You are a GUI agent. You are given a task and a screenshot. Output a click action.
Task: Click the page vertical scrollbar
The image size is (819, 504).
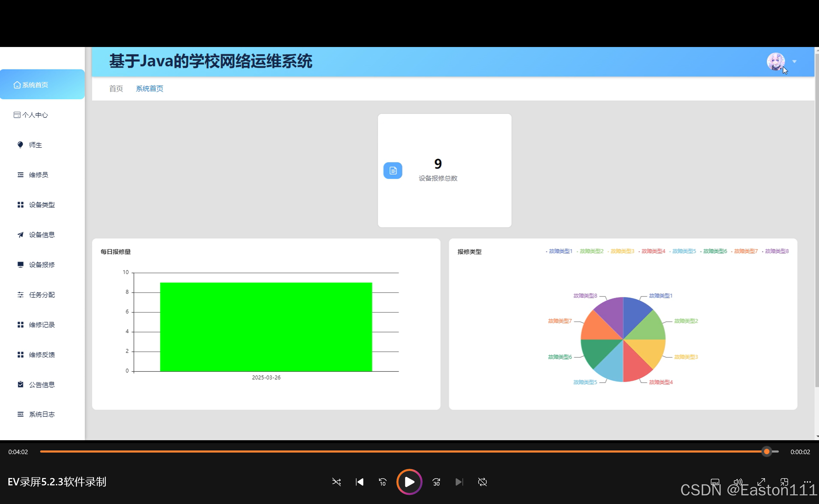tap(817, 220)
